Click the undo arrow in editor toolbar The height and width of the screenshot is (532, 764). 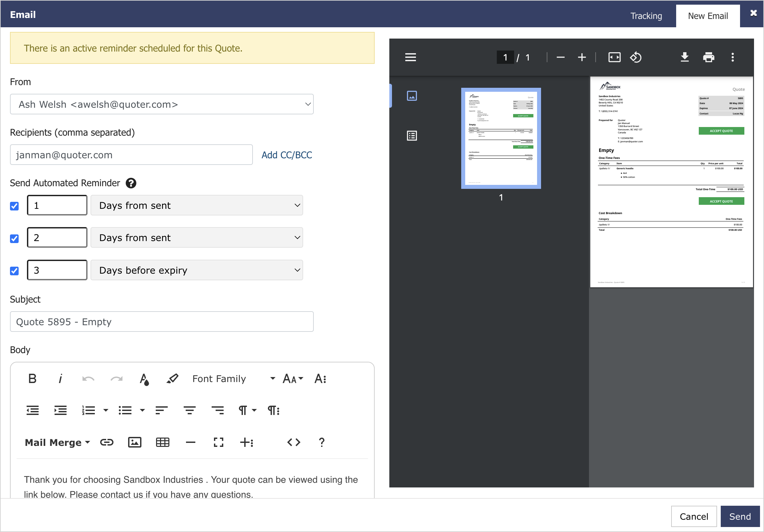point(88,378)
